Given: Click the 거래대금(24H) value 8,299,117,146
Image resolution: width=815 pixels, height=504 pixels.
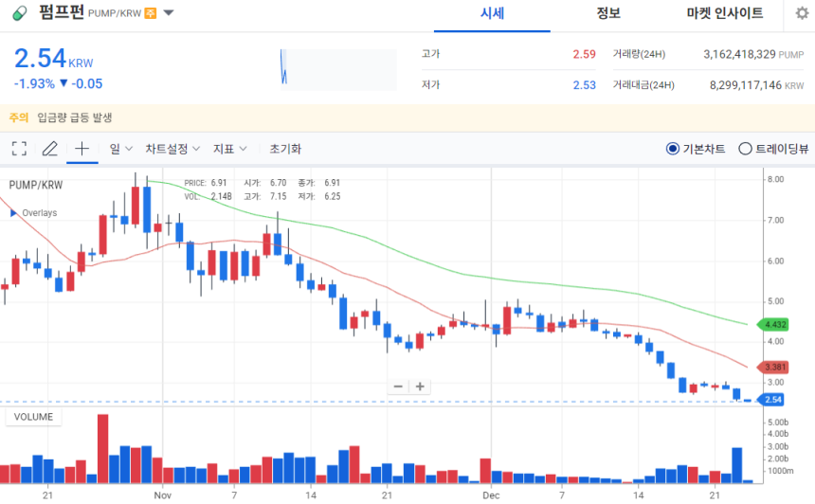Looking at the screenshot, I should 746,85.
